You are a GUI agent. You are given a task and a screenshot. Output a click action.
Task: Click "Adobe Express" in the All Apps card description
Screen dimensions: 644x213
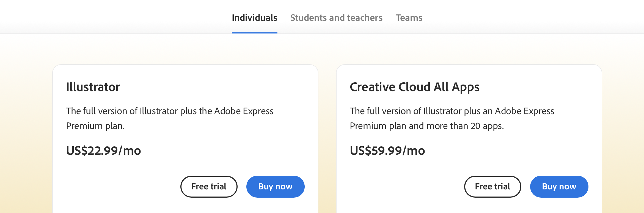pos(524,111)
